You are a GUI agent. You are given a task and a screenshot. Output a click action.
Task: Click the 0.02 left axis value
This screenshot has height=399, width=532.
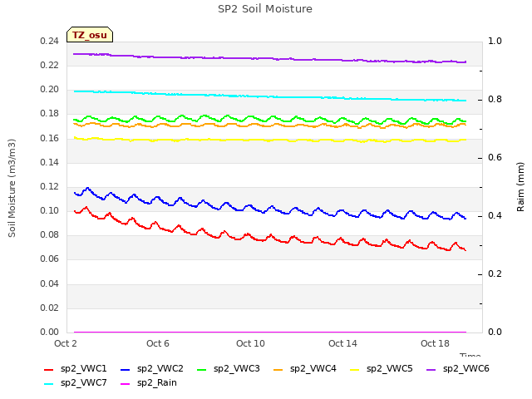50,308
